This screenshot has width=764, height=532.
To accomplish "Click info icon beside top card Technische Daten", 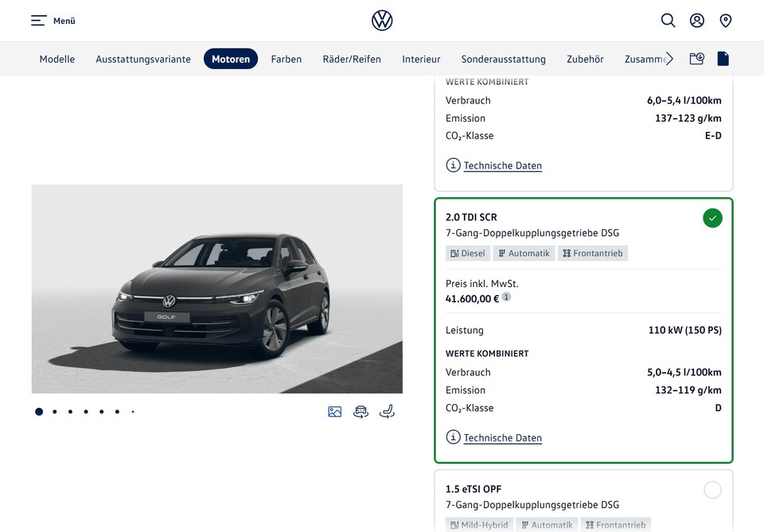I will [453, 165].
